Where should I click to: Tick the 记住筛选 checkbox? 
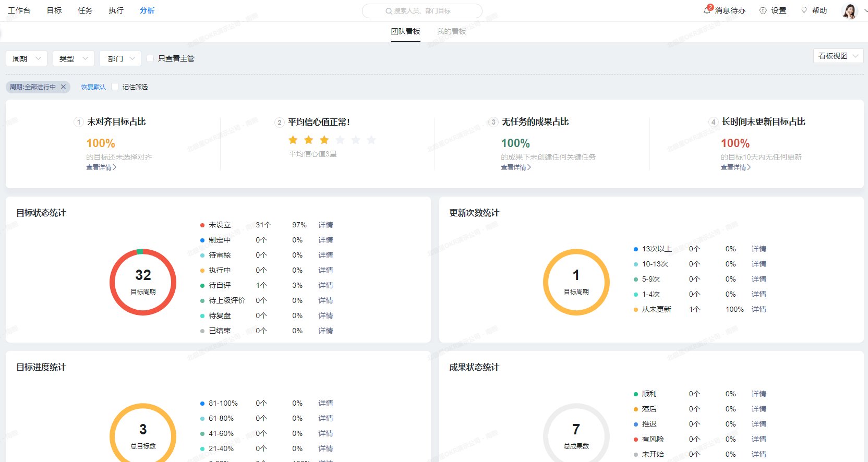(x=115, y=87)
